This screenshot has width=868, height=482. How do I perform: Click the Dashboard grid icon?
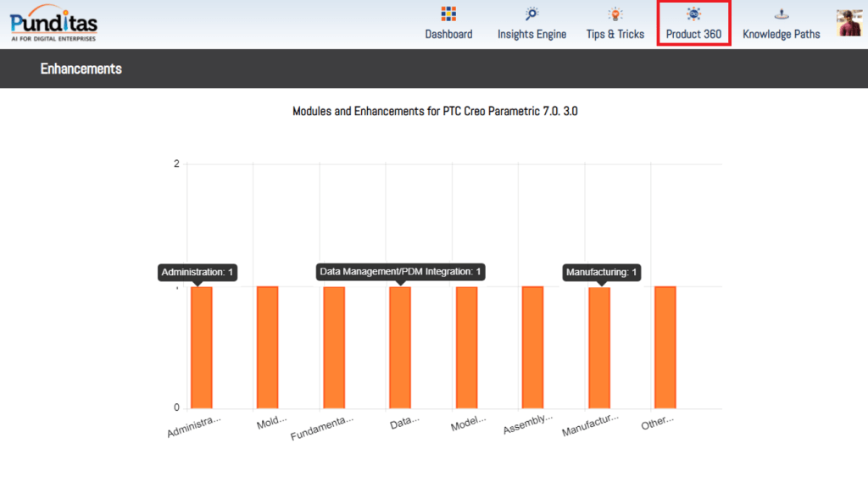(x=448, y=14)
